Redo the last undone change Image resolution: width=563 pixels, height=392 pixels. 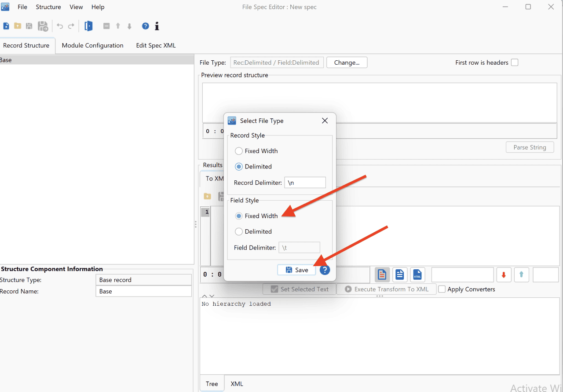71,26
